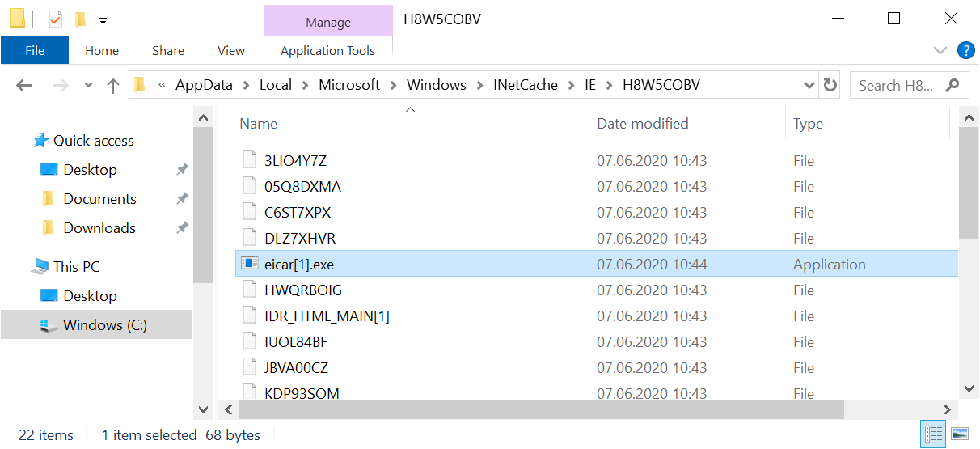Refresh the current folder view
Screen dimensions: 980x449
(x=830, y=85)
